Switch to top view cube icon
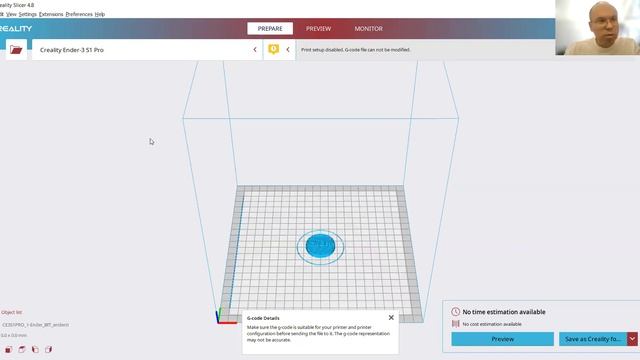 click(22, 349)
